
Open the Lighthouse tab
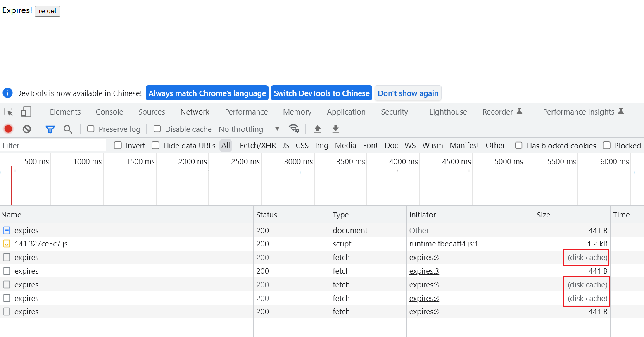pyautogui.click(x=448, y=112)
